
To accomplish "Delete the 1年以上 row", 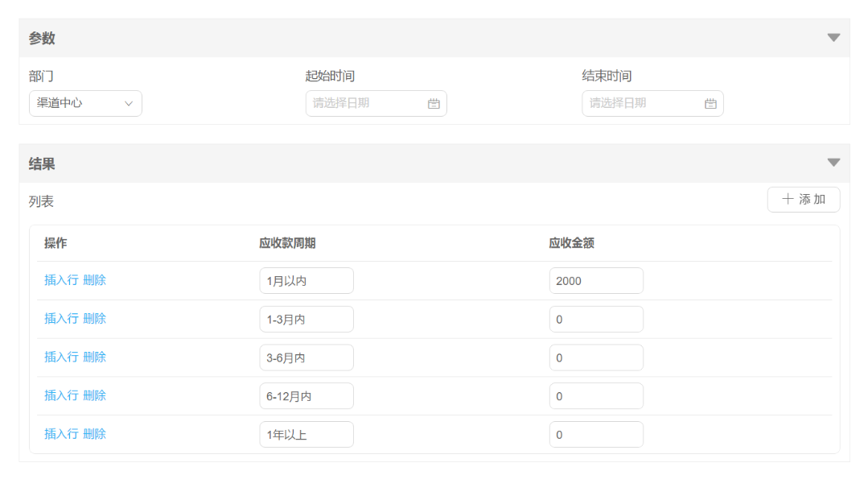I will 95,434.
